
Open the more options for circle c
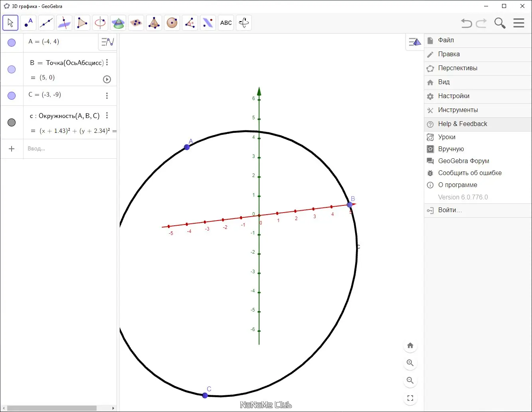107,115
